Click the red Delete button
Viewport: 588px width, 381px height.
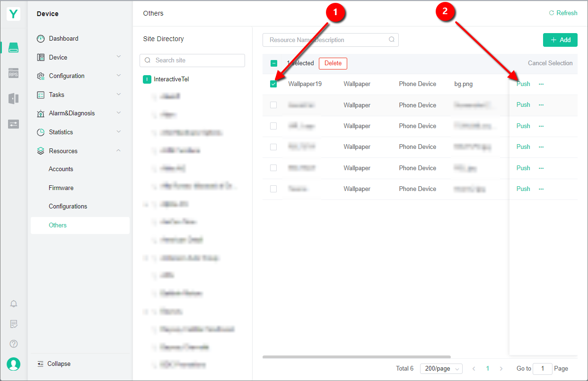click(x=333, y=63)
